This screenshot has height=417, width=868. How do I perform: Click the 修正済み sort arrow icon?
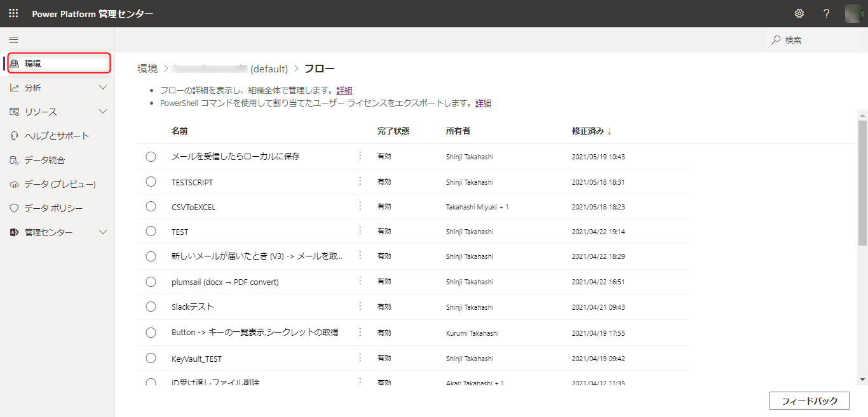pos(609,131)
